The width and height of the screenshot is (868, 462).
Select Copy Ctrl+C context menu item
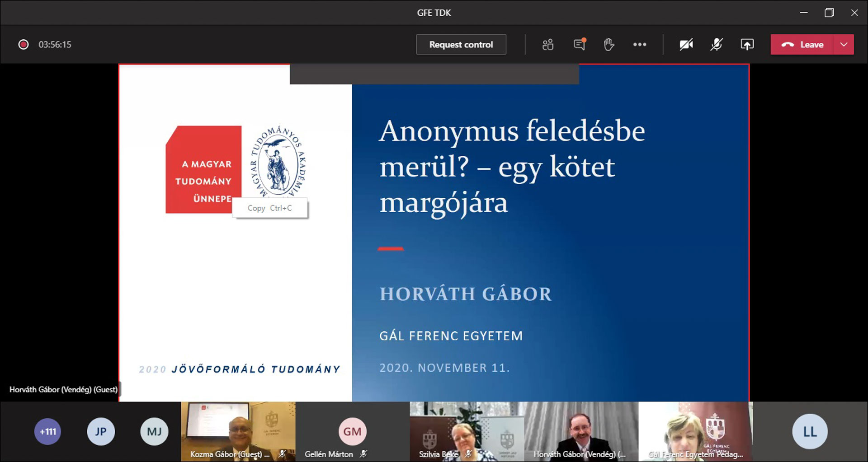(x=270, y=208)
